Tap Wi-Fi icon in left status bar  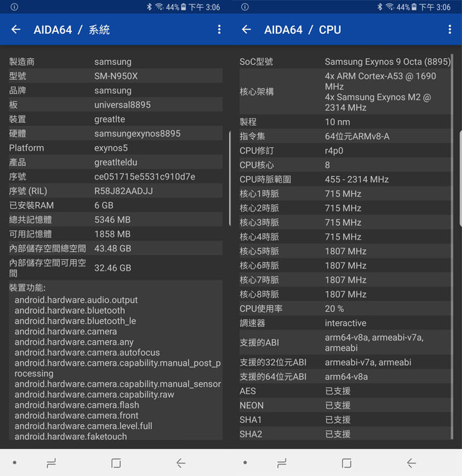point(159,6)
